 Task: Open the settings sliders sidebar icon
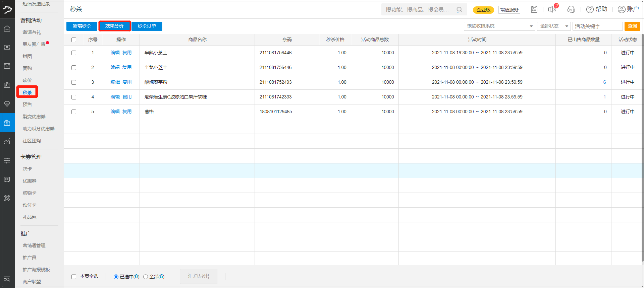point(7,161)
